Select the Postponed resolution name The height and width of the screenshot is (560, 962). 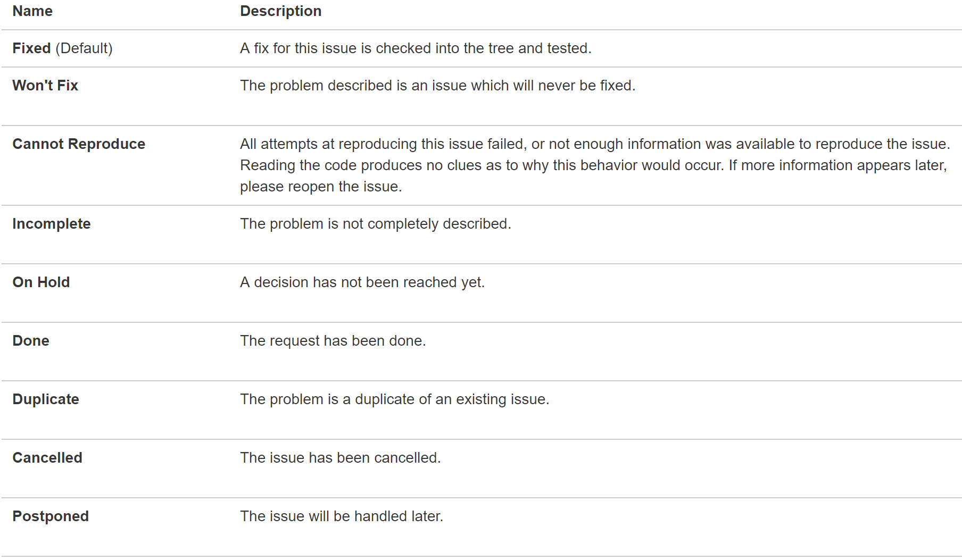point(51,516)
